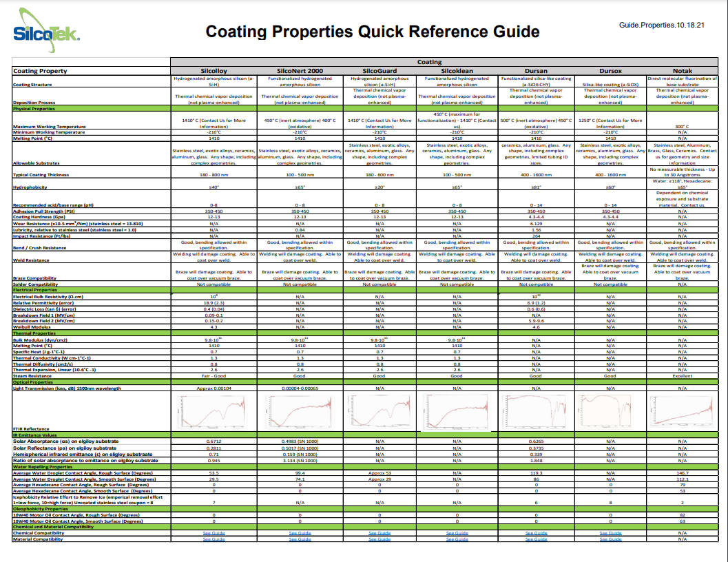Click Silcolloy solar absorptance value 0.6712

click(x=214, y=441)
